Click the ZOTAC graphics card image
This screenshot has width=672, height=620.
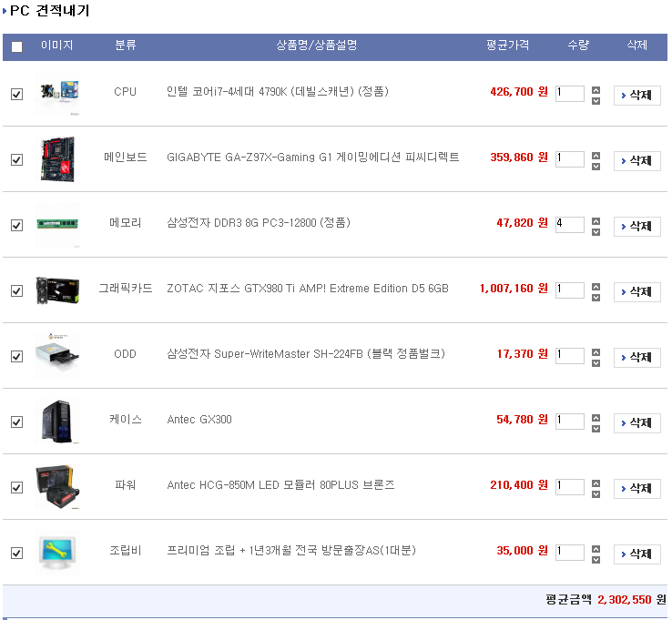click(56, 290)
